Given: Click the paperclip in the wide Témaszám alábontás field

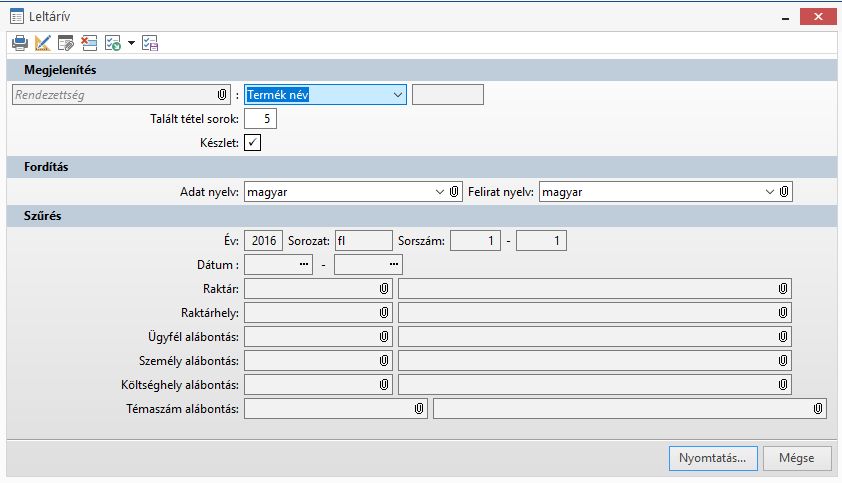Looking at the screenshot, I should 818,409.
